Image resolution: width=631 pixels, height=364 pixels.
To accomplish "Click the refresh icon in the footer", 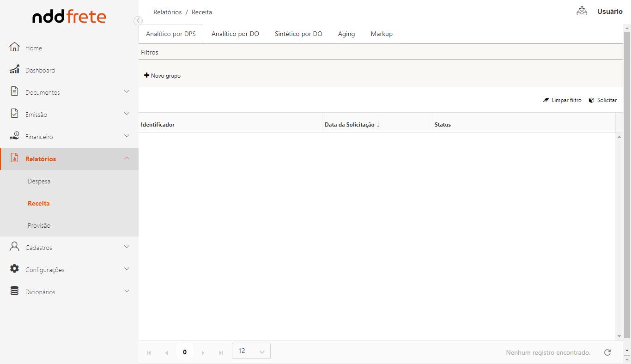I will coord(607,352).
